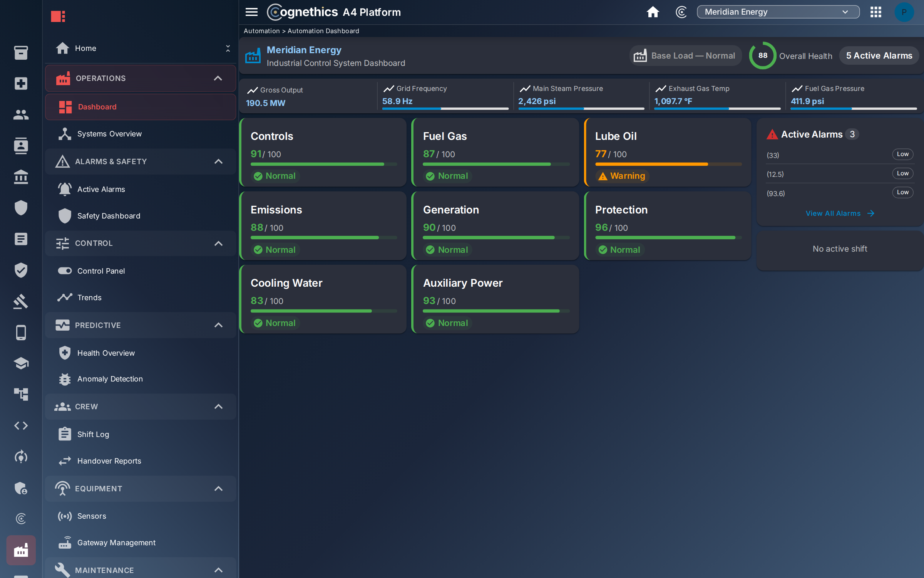Open the gavel icon in the left rail
The width and height of the screenshot is (924, 578).
pos(21,301)
